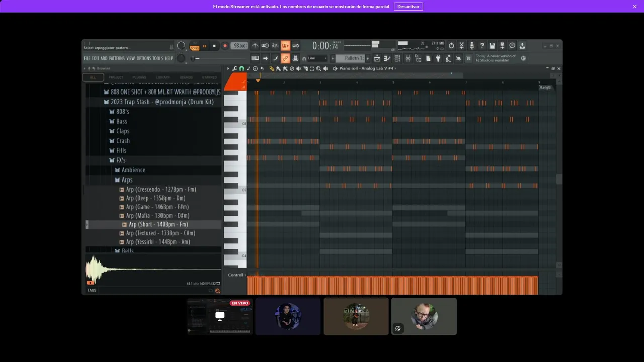Screen dimensions: 644x362
Task: Select the draw pencil tool in piano roll
Action: pyautogui.click(x=272, y=68)
